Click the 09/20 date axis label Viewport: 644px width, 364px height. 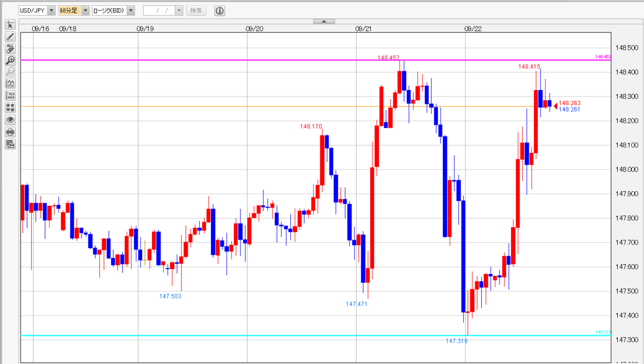pos(254,29)
